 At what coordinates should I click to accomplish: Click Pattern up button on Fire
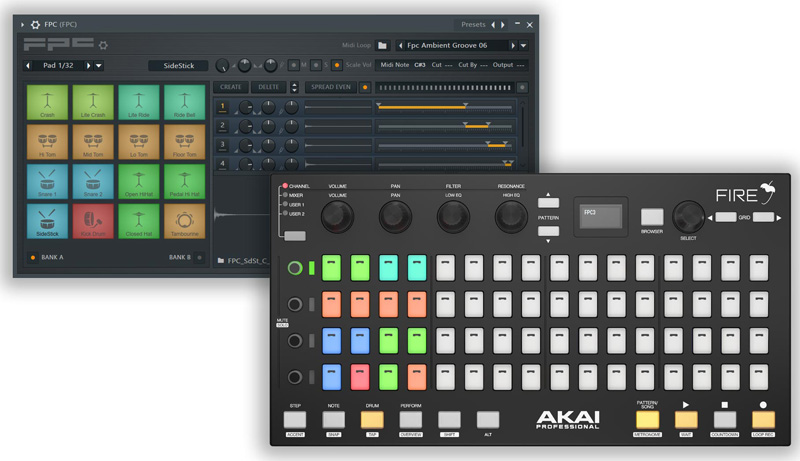(548, 202)
